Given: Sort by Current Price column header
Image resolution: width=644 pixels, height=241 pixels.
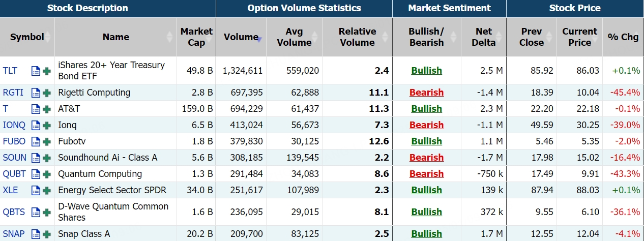Looking at the screenshot, I should coord(579,37).
